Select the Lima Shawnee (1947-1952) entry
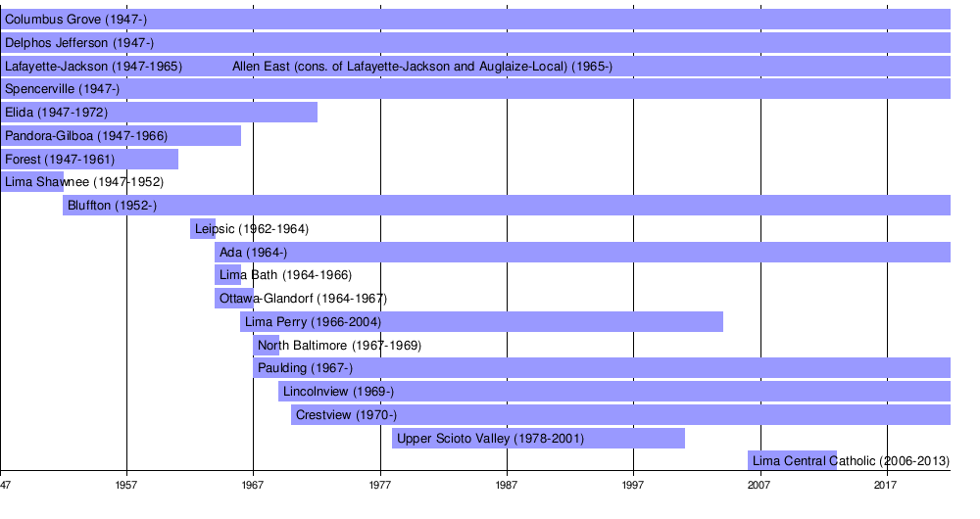 (32, 182)
